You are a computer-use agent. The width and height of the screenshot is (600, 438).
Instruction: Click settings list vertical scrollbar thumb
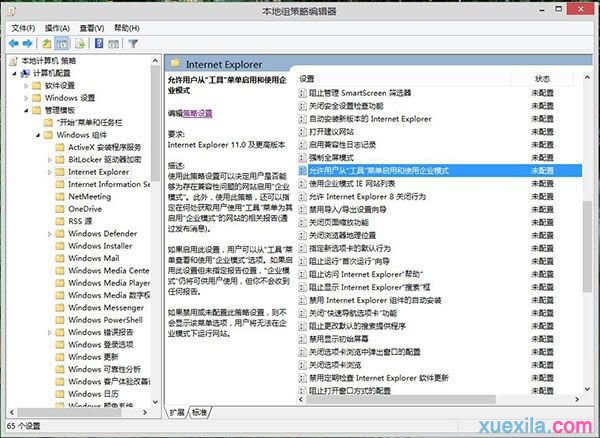click(587, 247)
